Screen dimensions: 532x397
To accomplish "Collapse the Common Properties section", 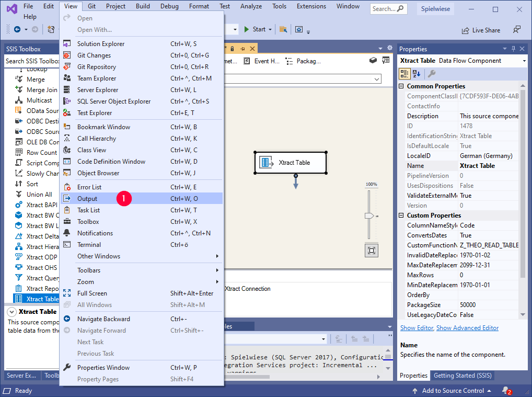I will pyautogui.click(x=401, y=86).
